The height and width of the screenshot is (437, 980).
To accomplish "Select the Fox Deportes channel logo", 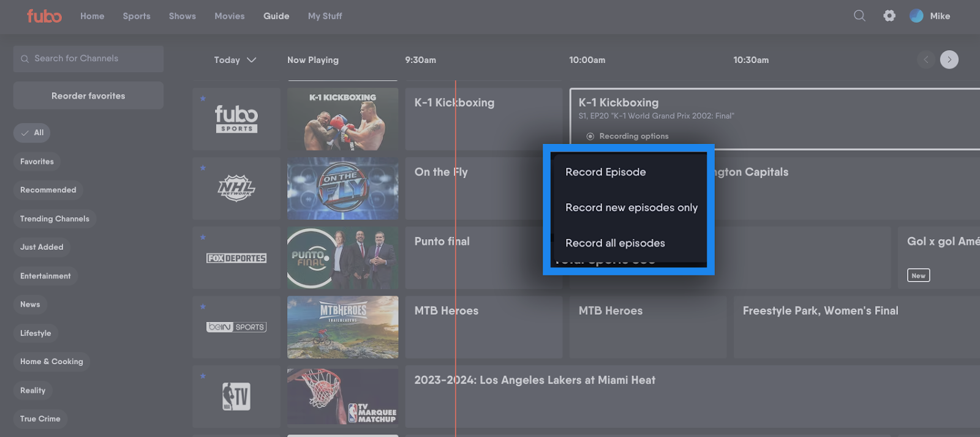I will [x=236, y=258].
